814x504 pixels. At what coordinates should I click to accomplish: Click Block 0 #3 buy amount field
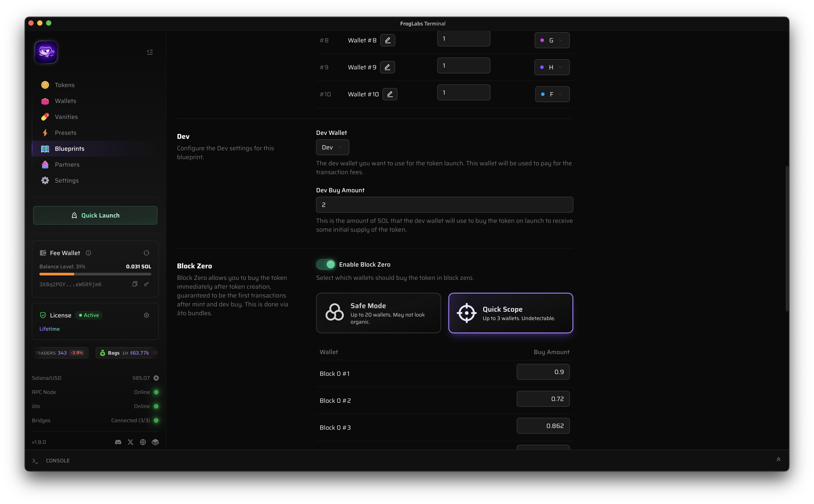click(543, 426)
